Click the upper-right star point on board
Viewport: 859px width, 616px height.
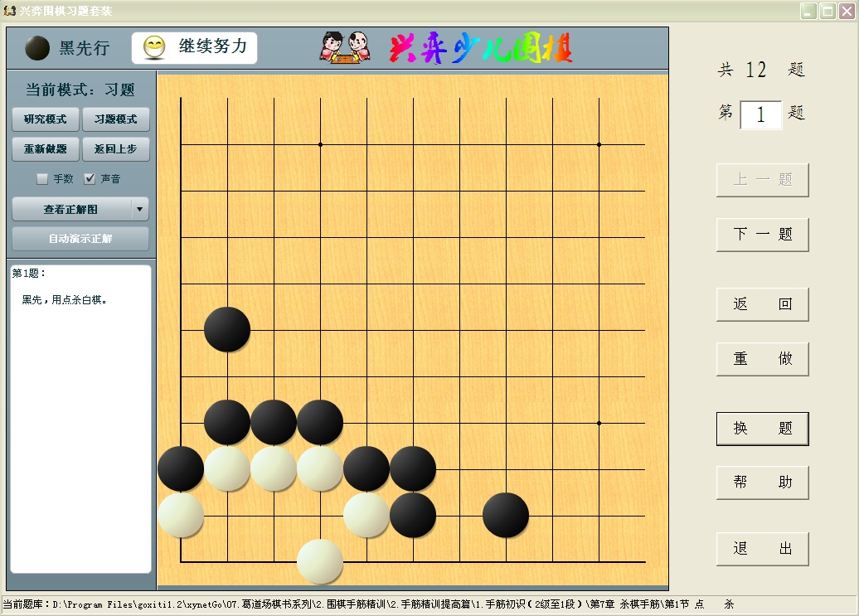point(599,144)
